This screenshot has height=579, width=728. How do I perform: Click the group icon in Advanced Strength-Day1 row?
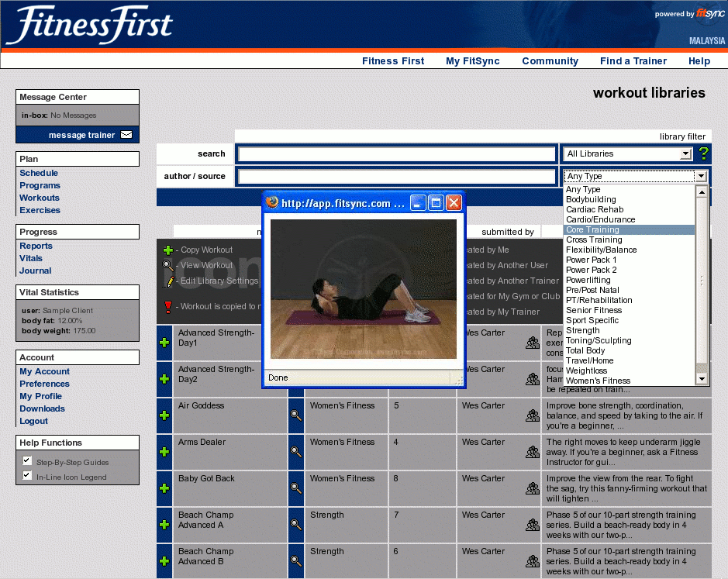[x=533, y=343]
